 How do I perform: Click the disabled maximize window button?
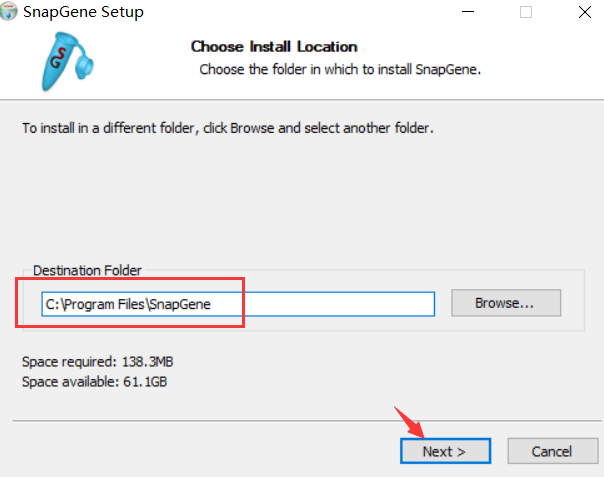(526, 13)
